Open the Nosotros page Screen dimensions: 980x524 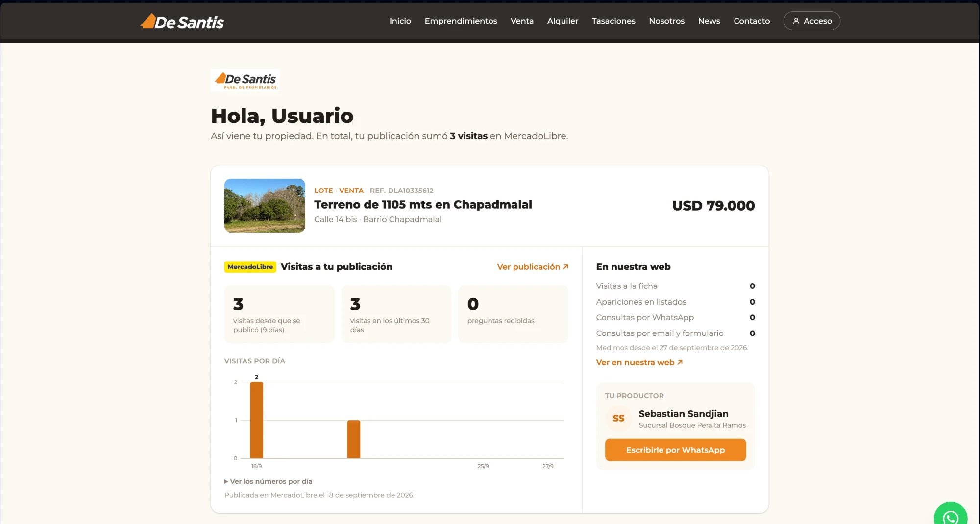pos(666,21)
